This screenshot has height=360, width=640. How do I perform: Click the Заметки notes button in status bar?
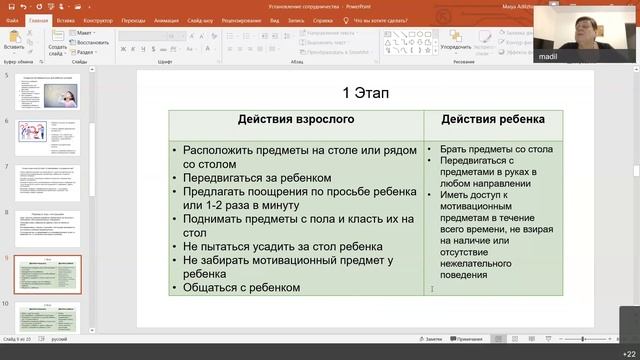[431, 339]
